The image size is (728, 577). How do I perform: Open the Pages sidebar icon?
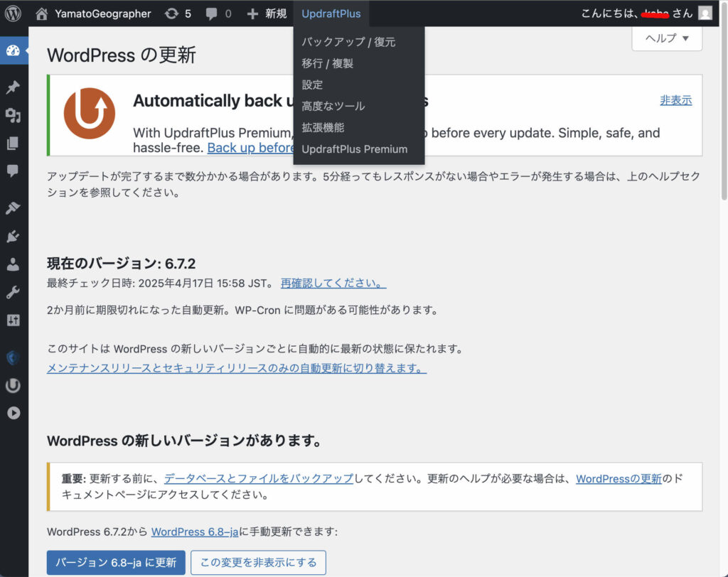coord(13,143)
